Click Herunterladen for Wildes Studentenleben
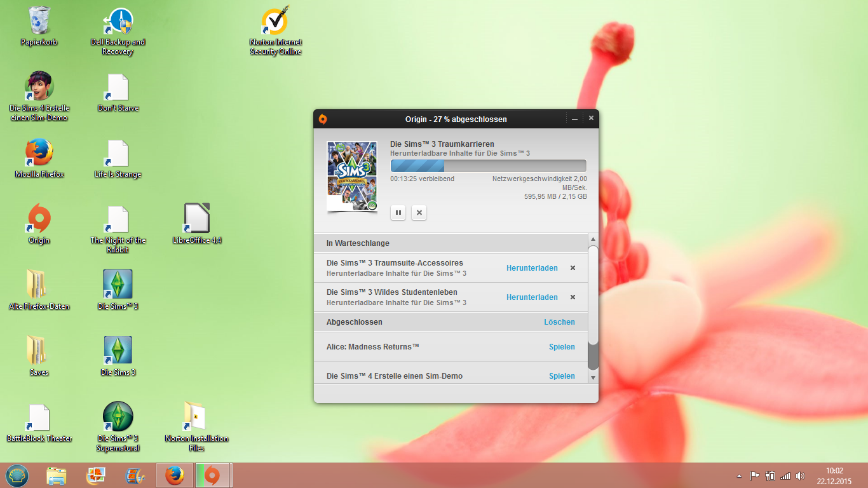This screenshot has width=868, height=488. click(532, 297)
